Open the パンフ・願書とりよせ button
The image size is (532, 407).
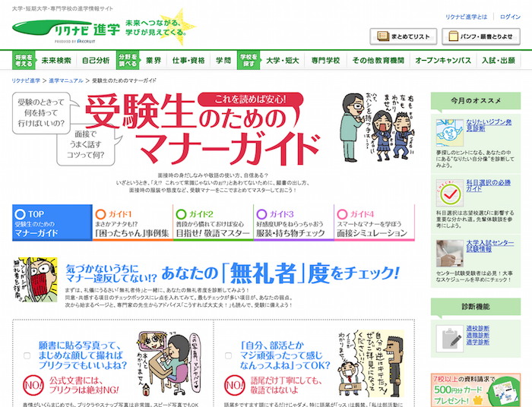481,36
